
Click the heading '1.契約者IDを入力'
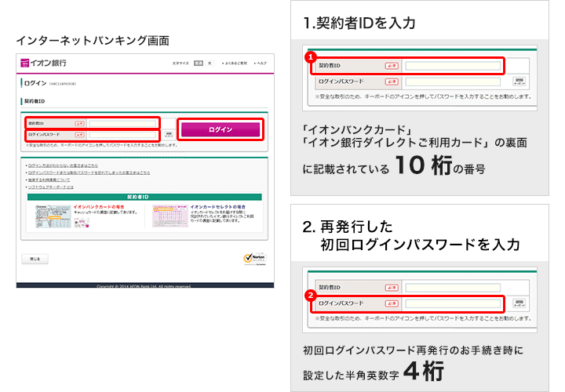pyautogui.click(x=359, y=23)
